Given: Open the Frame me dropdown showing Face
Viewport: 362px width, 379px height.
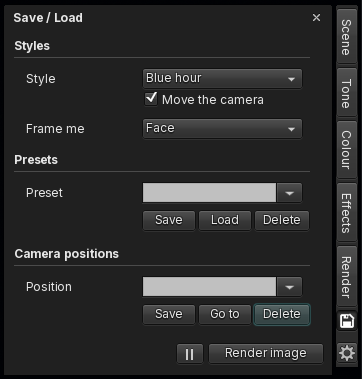Looking at the screenshot, I should 222,129.
